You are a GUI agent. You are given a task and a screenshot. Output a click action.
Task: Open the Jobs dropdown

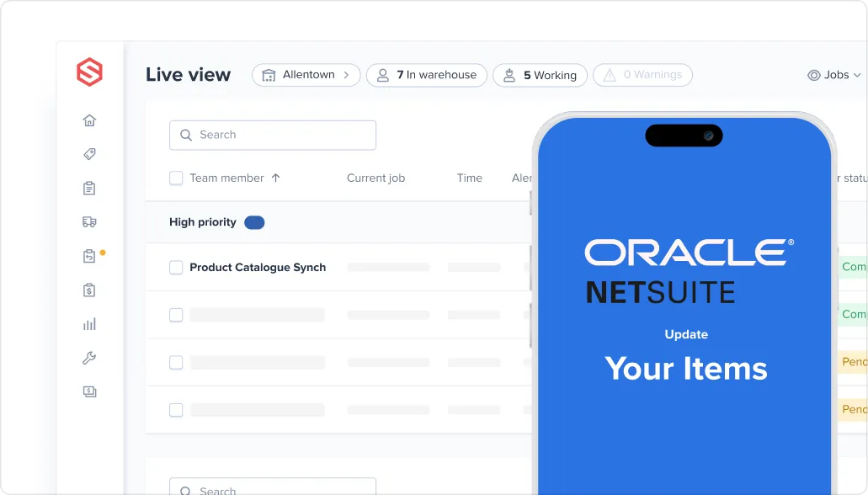pyautogui.click(x=833, y=75)
